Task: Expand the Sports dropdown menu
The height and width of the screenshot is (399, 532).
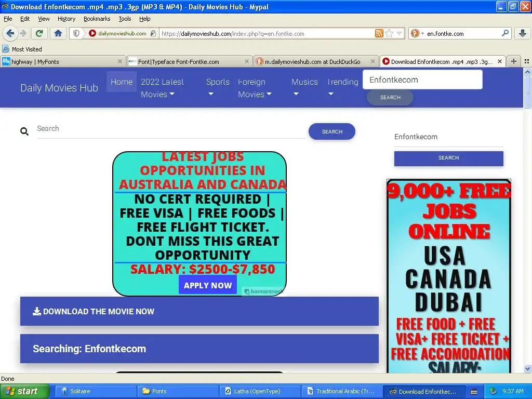Action: (218, 88)
